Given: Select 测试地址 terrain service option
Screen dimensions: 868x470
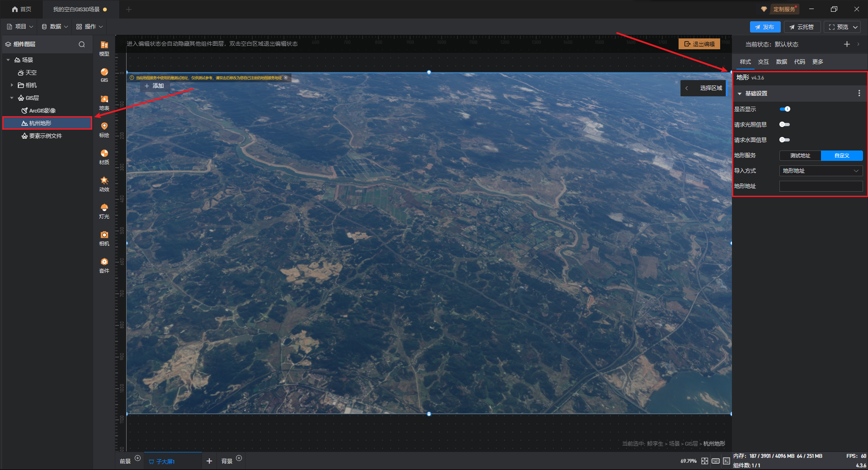Looking at the screenshot, I should 800,155.
